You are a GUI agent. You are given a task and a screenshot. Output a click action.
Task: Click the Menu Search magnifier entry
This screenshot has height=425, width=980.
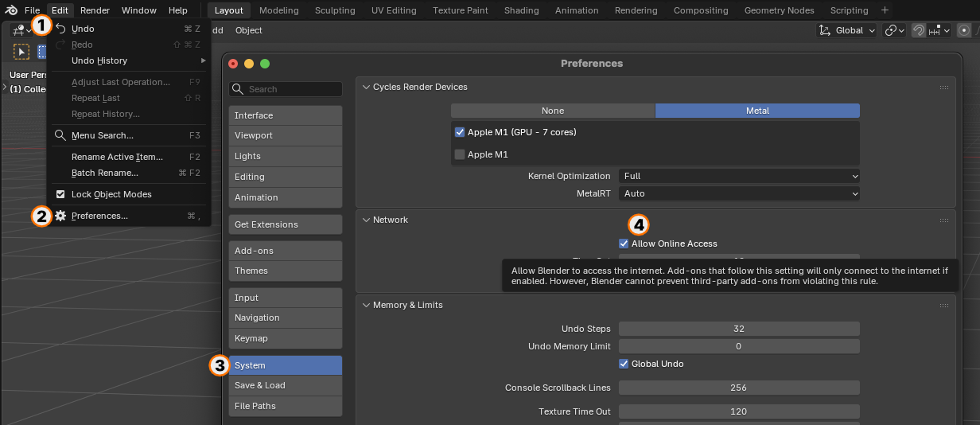click(129, 135)
